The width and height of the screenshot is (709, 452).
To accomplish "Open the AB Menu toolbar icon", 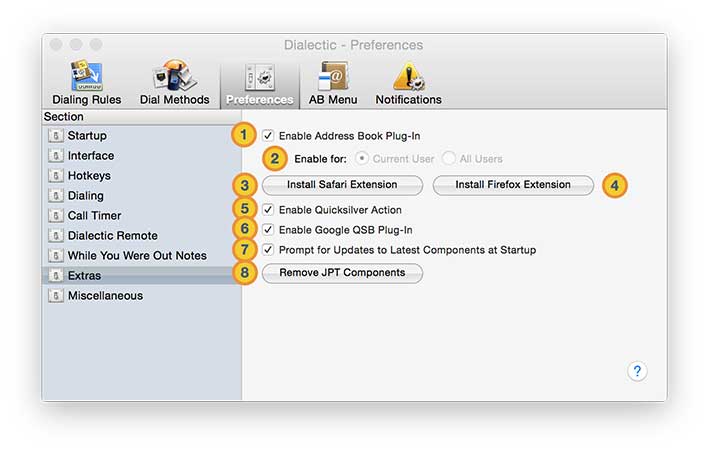I will tap(333, 75).
